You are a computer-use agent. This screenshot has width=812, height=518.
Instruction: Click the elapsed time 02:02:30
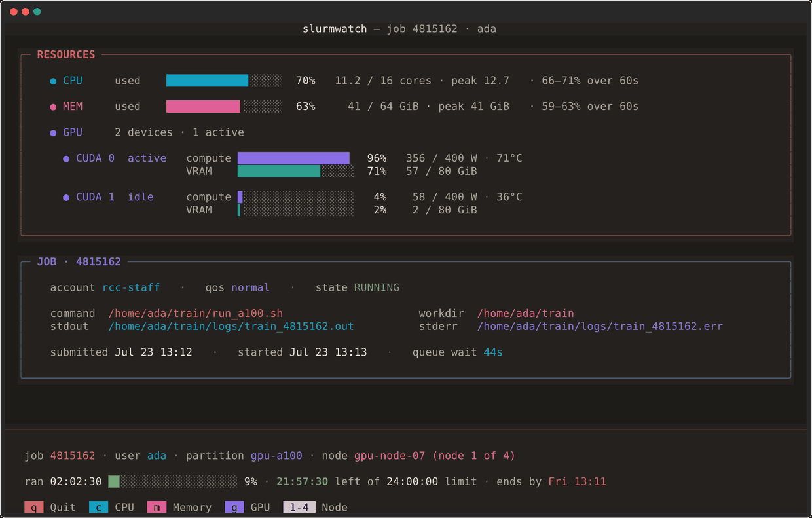tap(76, 481)
